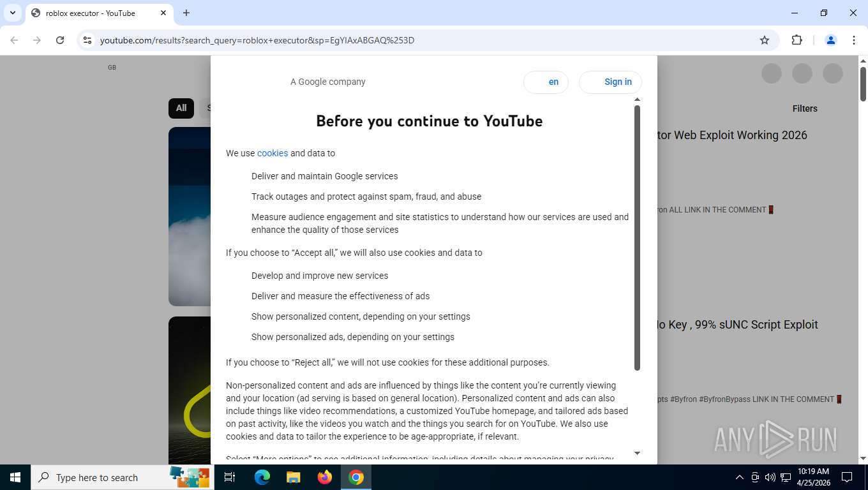
Task: Reload the YouTube results page
Action: (x=60, y=40)
